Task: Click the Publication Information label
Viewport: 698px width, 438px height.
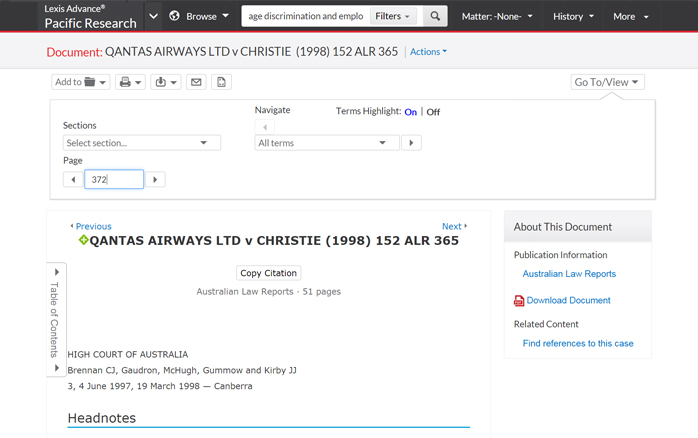Action: coord(560,255)
